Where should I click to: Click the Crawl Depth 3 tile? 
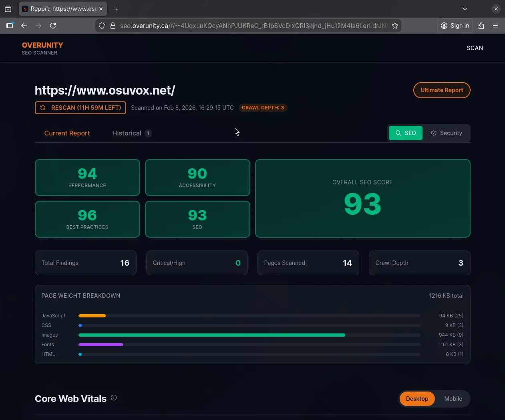[x=420, y=263]
